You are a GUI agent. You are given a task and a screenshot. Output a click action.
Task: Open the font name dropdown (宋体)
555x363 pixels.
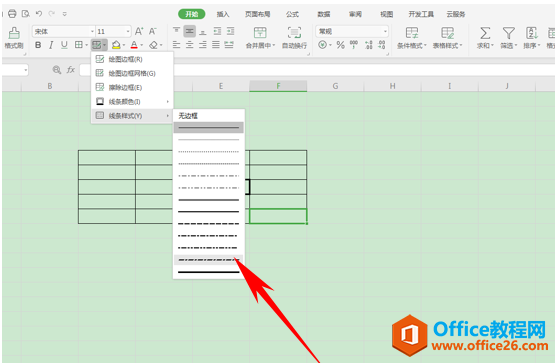click(x=92, y=31)
